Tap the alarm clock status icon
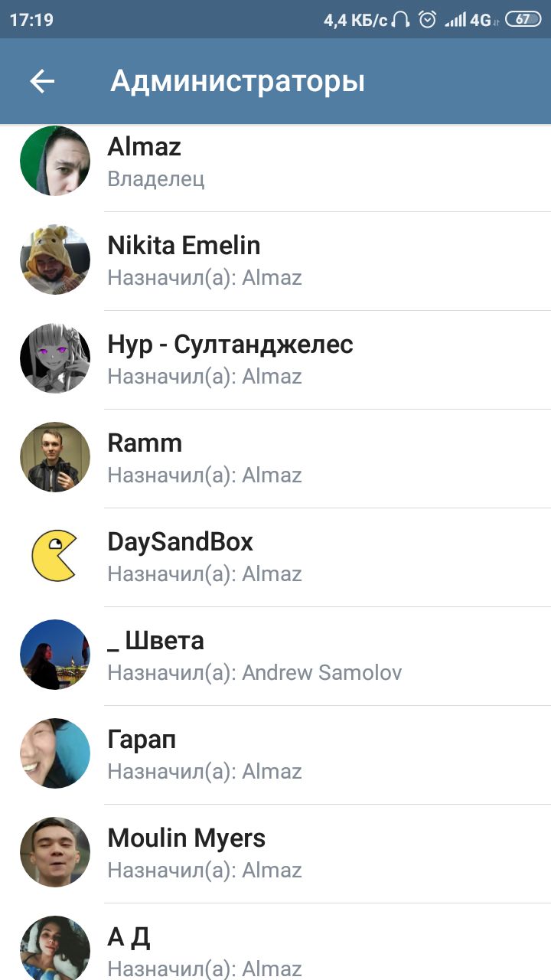Image resolution: width=551 pixels, height=980 pixels. pos(427,20)
